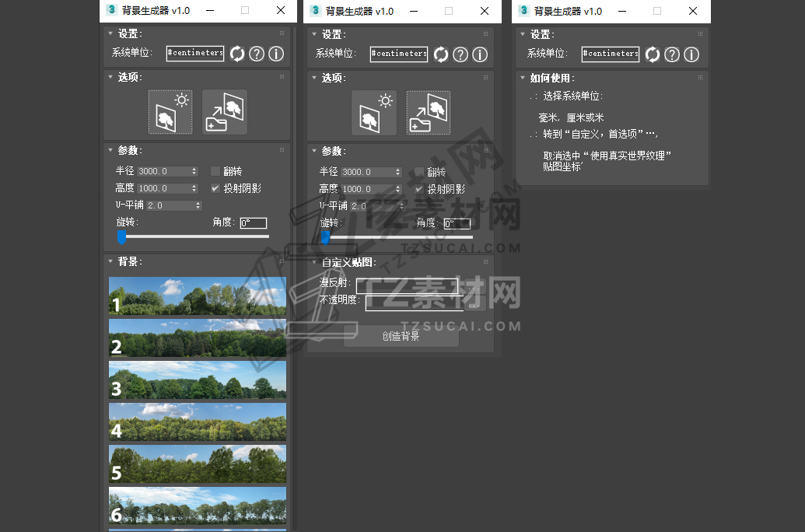805x532 pixels.
Task: Click 半径 spinner arrows in left window
Action: click(x=194, y=171)
